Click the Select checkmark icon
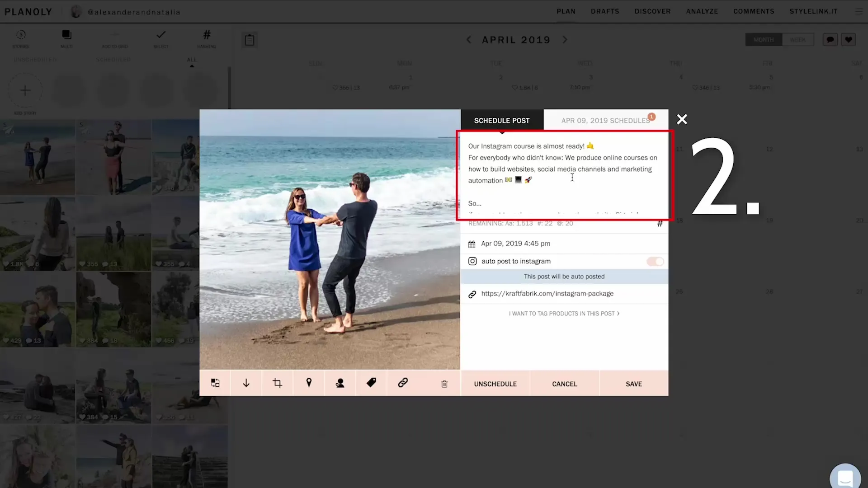The height and width of the screenshot is (488, 868). pos(161,35)
